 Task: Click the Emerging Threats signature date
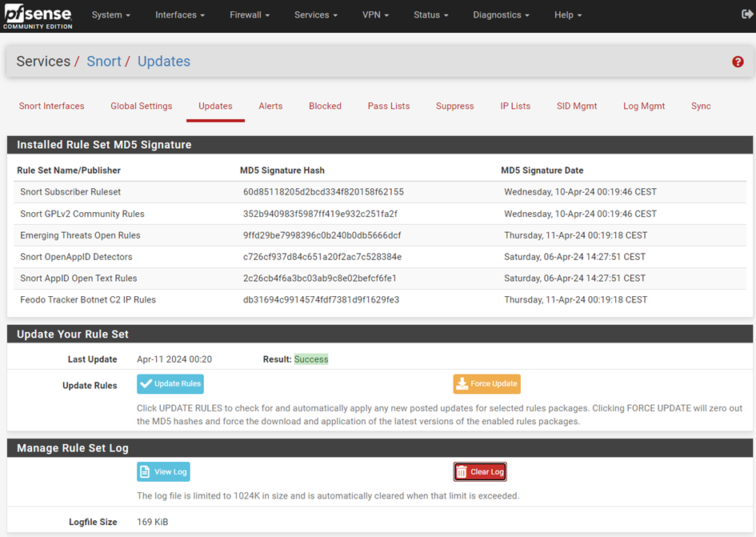(576, 235)
